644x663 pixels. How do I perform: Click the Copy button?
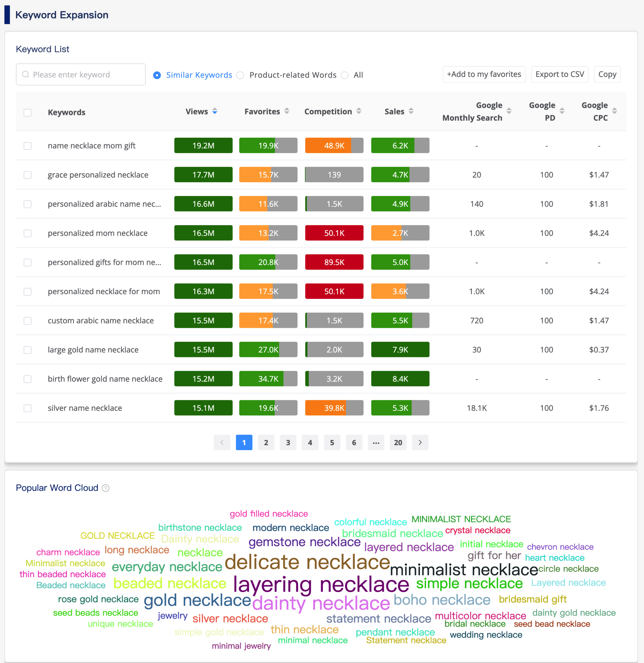pos(607,74)
